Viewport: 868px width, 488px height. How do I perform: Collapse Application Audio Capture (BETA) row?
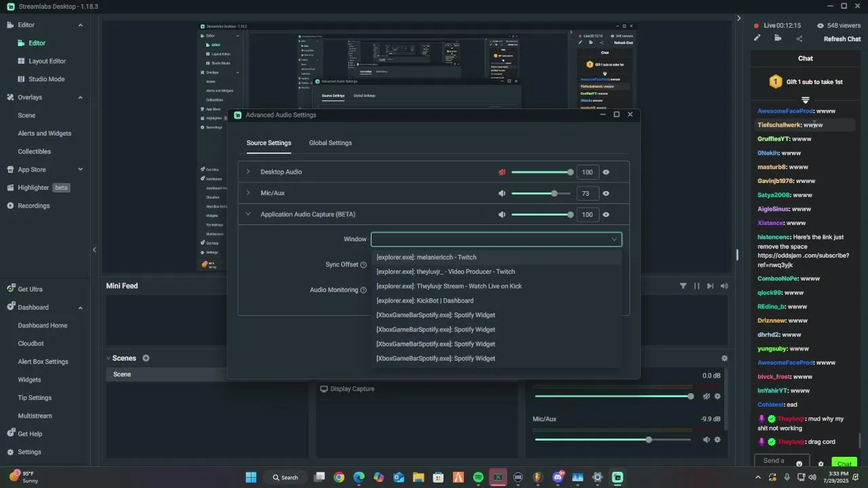coord(248,214)
